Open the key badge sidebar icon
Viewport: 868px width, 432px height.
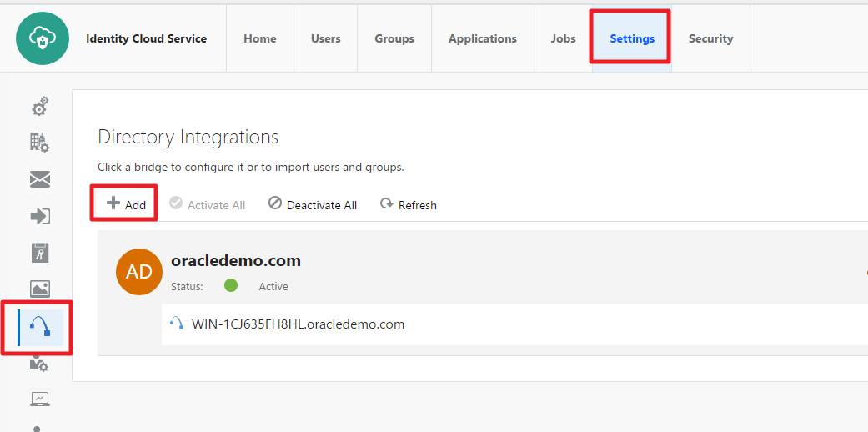click(40, 253)
